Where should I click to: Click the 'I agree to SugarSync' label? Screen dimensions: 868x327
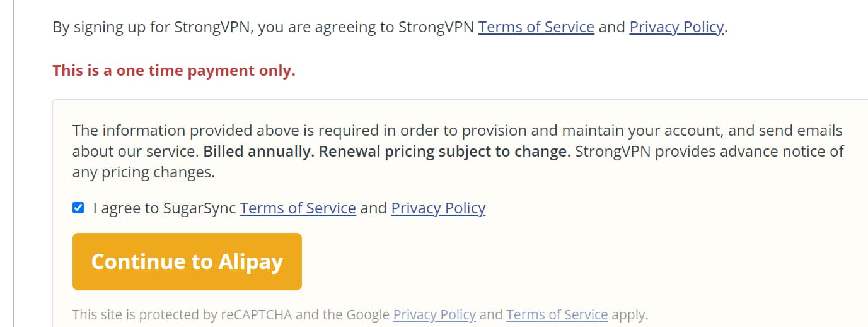coord(164,208)
